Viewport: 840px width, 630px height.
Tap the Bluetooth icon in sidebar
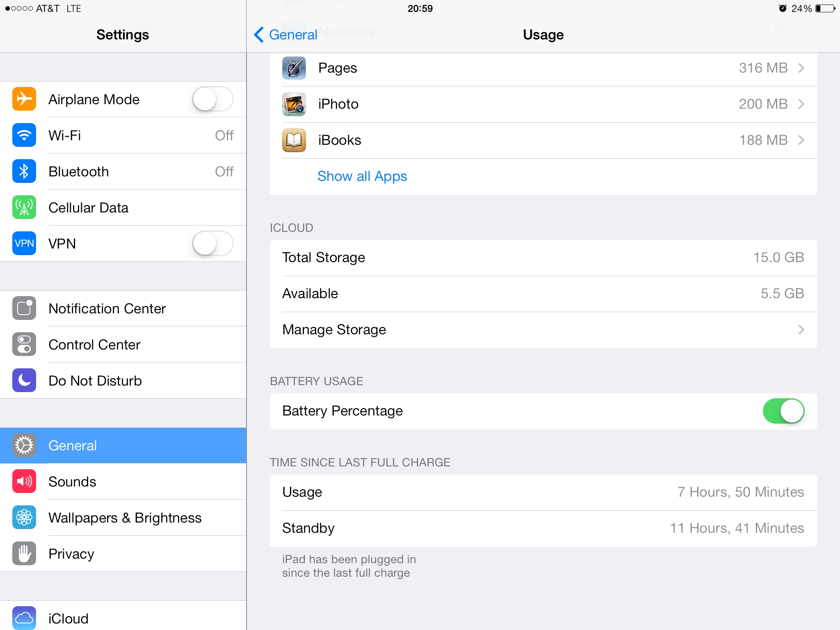pos(24,171)
